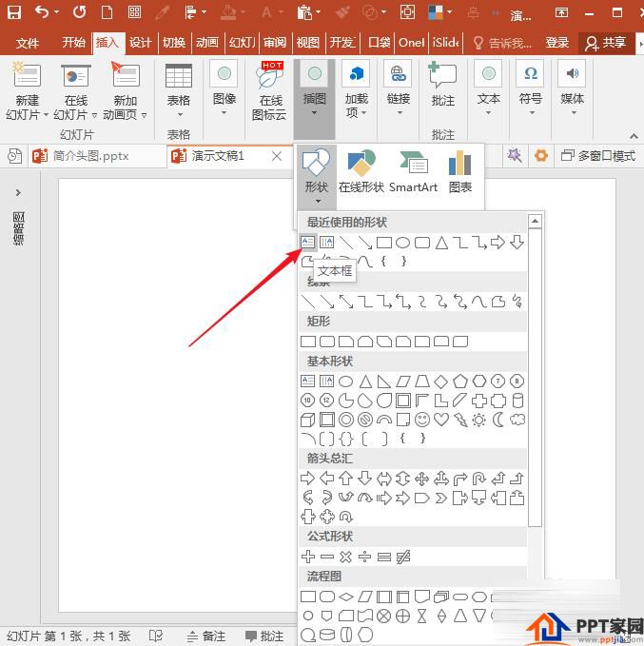Collapse the ribbon with the caret arrow
Image resolution: width=644 pixels, height=646 pixels.
[x=634, y=135]
